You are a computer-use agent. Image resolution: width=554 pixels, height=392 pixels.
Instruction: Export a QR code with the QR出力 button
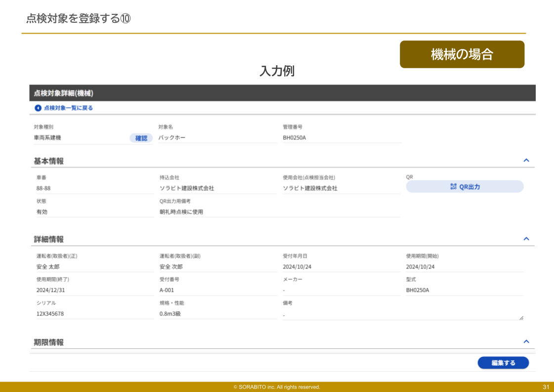click(x=465, y=186)
